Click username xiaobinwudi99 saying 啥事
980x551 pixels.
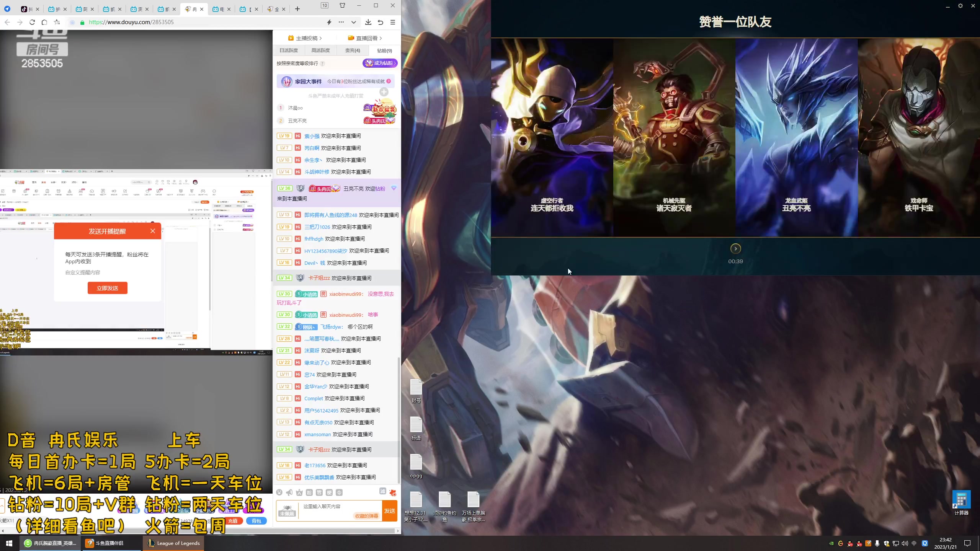coord(346,315)
